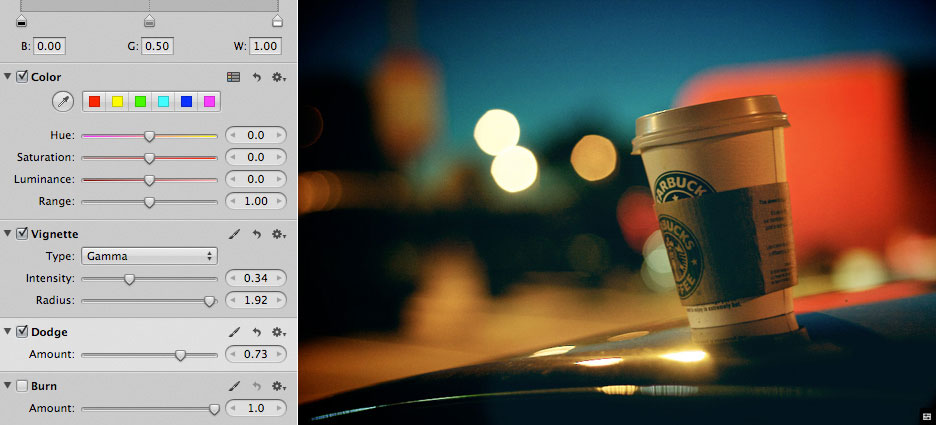936x425 pixels.
Task: Select the green color swatch
Action: (x=140, y=101)
